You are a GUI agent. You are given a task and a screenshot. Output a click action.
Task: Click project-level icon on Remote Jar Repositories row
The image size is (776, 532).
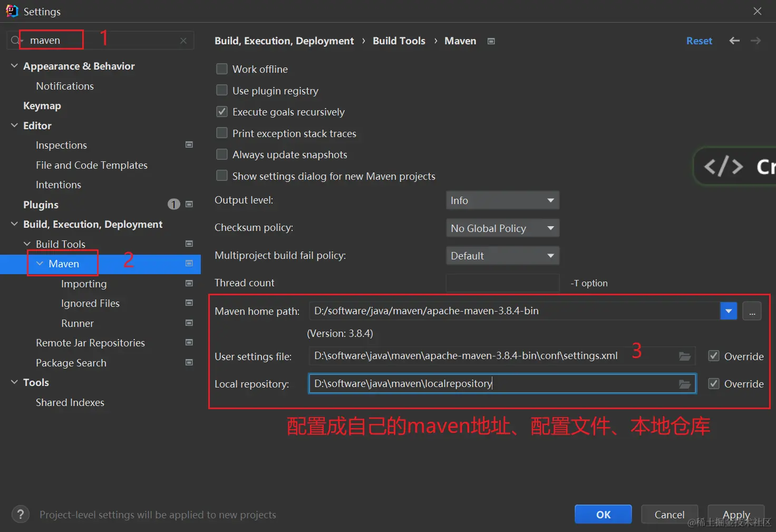(x=189, y=342)
